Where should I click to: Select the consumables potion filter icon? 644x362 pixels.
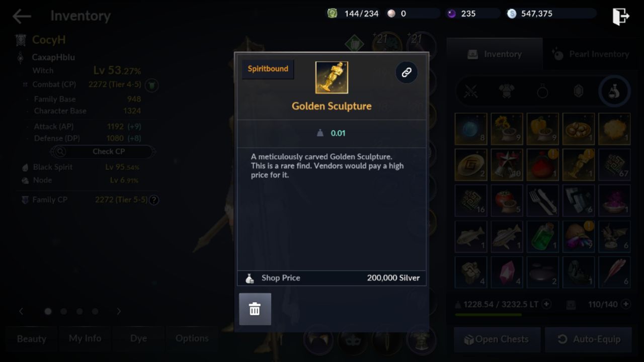614,92
